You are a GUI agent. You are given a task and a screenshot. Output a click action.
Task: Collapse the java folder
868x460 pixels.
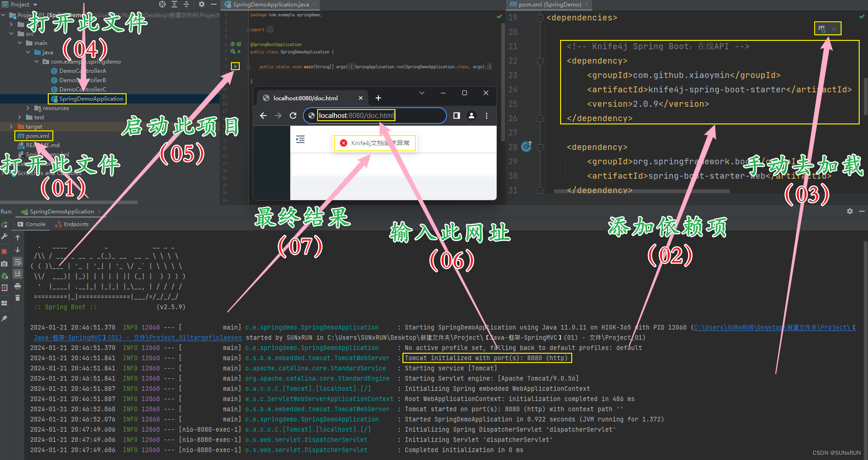tap(28, 52)
